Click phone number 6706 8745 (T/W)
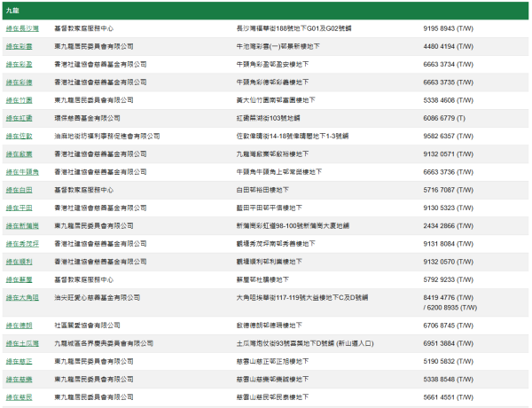 tap(448, 326)
